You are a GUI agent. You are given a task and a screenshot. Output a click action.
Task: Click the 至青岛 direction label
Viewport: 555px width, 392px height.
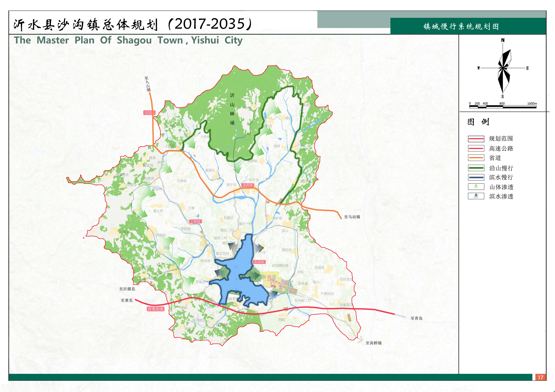416,318
